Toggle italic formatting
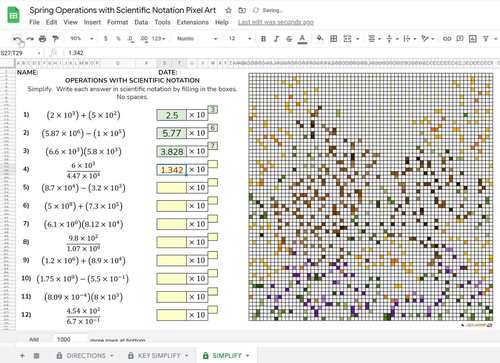Image resolution: width=500 pixels, height=363 pixels. tap(276, 39)
